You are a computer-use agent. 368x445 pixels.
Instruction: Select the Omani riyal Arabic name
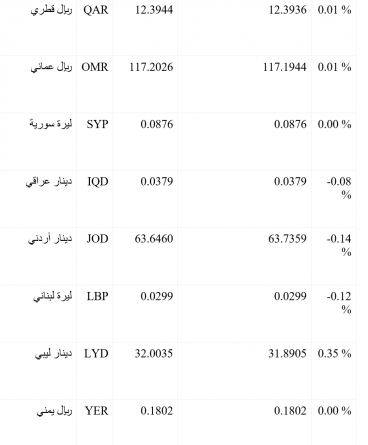[51, 67]
